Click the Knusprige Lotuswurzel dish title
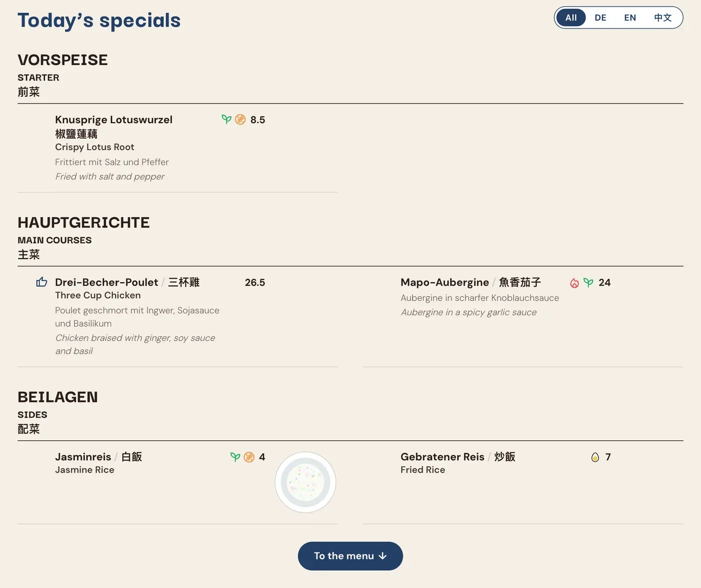The height and width of the screenshot is (588, 701). [x=114, y=120]
